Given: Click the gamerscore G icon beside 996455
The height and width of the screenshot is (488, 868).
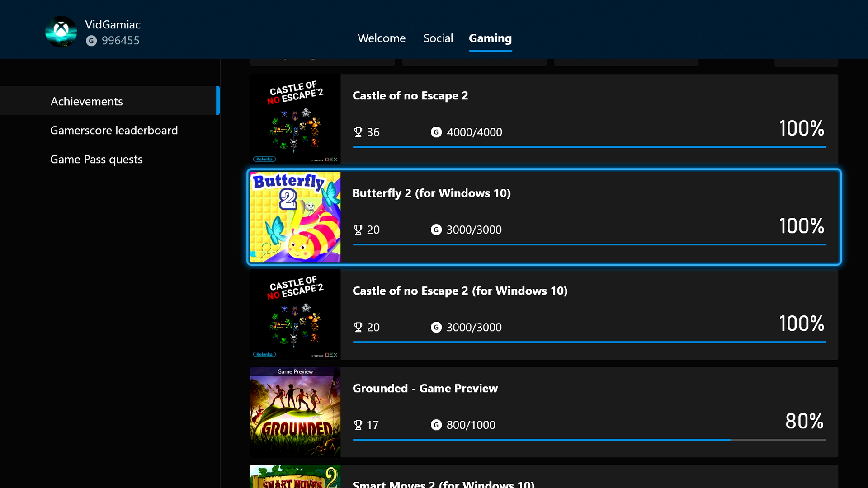Looking at the screenshot, I should tap(91, 41).
